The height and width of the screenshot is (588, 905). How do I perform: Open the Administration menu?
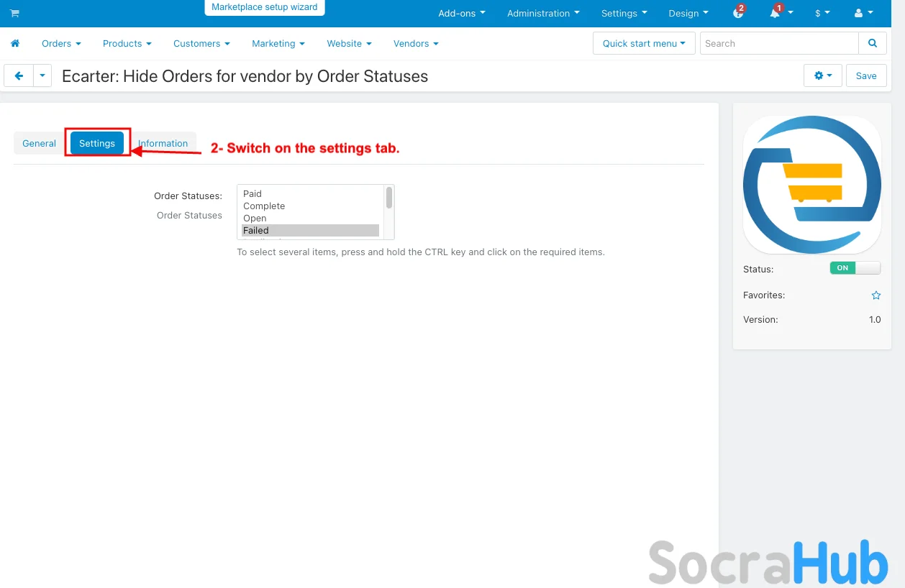543,13
